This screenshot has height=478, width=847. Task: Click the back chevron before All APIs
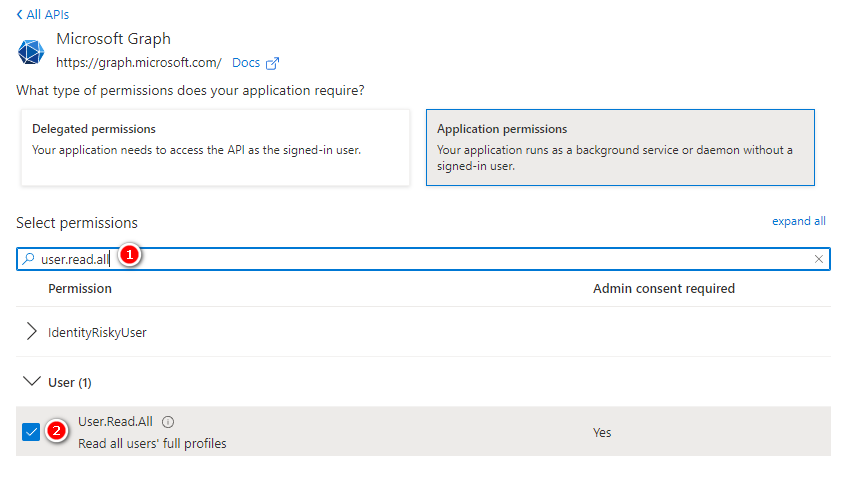(x=19, y=15)
